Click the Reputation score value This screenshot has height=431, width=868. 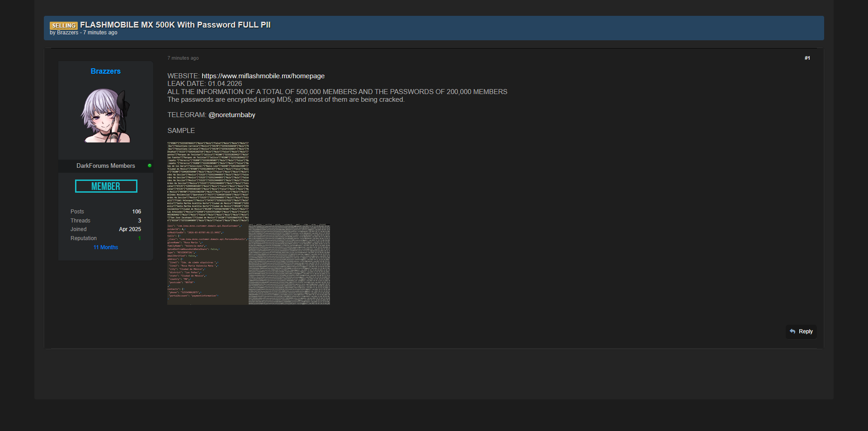click(x=139, y=238)
